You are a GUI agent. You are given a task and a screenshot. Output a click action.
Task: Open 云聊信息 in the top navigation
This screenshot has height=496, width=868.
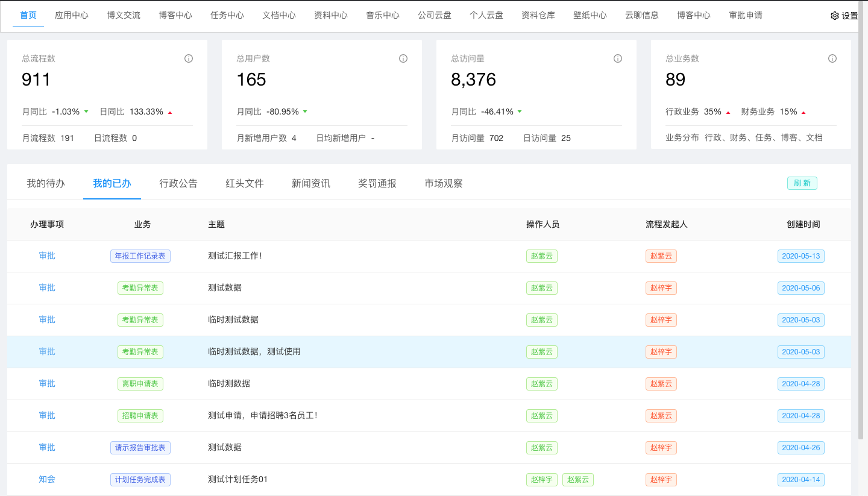click(x=642, y=15)
